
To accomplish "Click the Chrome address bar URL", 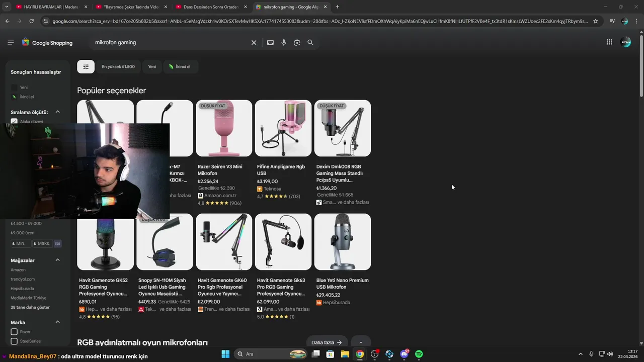I will click(319, 21).
